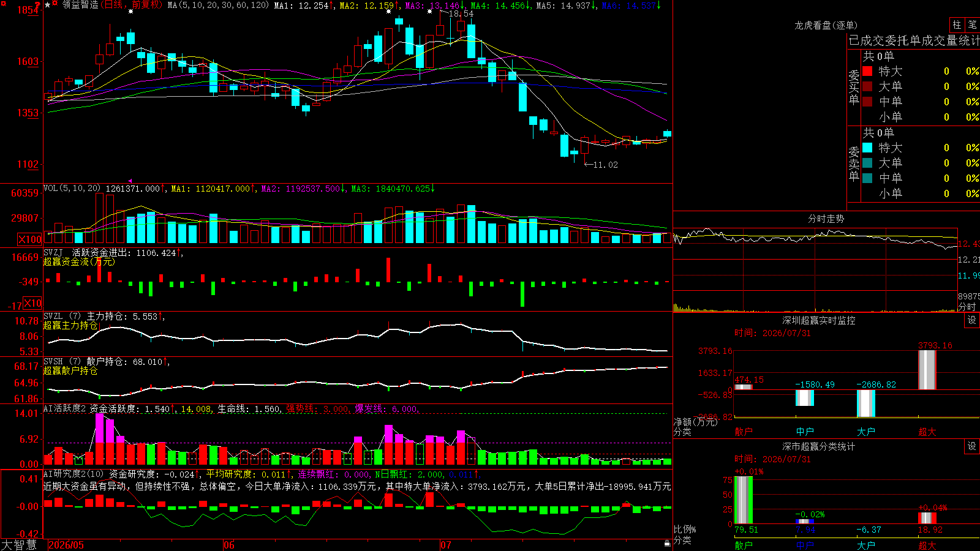Open 设 settings for 深圳超赢实时监控

click(x=972, y=320)
